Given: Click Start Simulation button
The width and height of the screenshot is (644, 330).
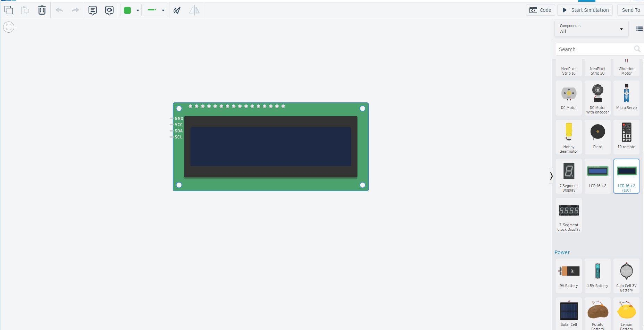Looking at the screenshot, I should [585, 10].
